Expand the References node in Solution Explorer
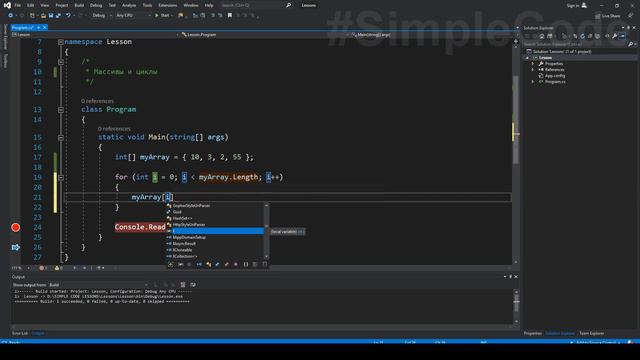 pyautogui.click(x=533, y=69)
